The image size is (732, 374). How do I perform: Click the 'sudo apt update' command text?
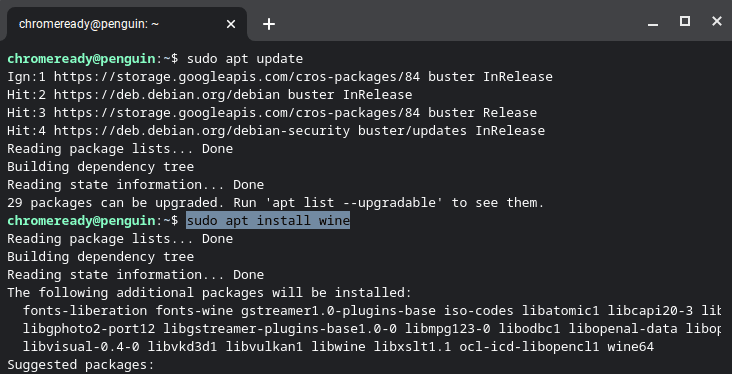pos(245,59)
